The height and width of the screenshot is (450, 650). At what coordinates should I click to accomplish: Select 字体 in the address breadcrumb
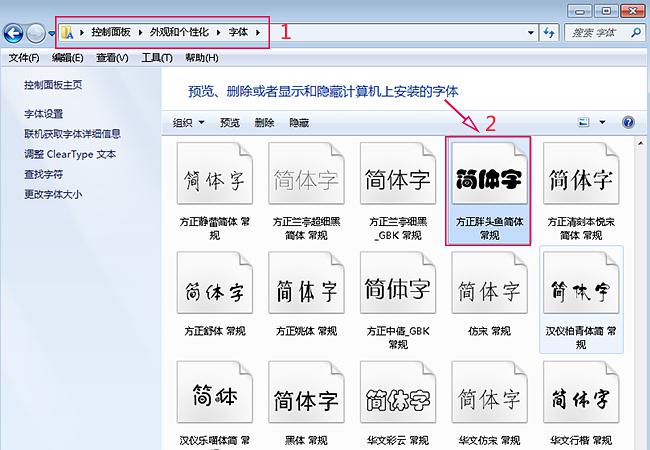pyautogui.click(x=238, y=32)
